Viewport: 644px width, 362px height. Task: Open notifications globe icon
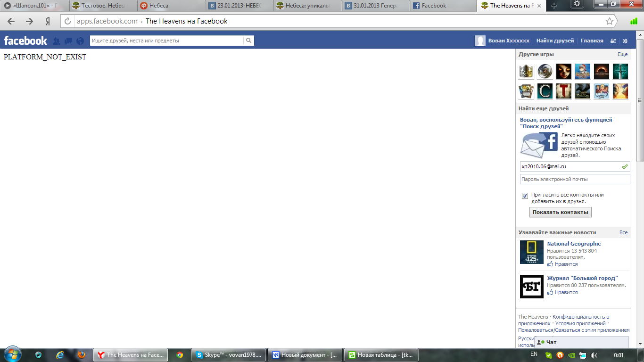(x=80, y=41)
